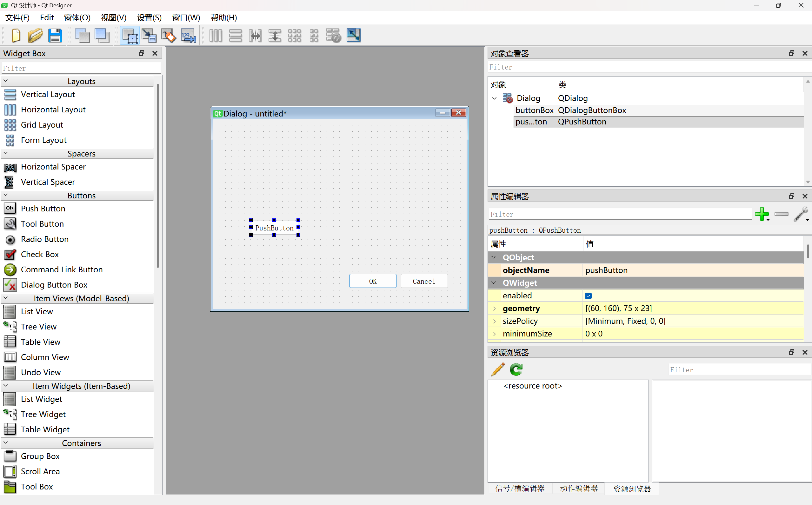
Task: Select the Edit Tab Order mode icon
Action: 188,36
